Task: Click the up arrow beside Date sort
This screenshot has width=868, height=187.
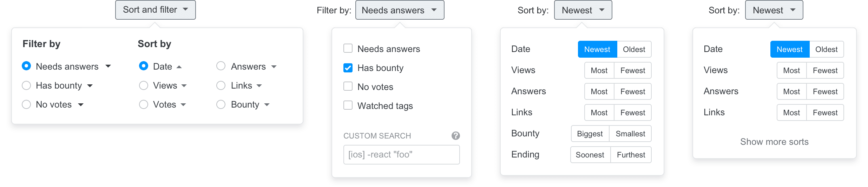Action: pos(179,67)
